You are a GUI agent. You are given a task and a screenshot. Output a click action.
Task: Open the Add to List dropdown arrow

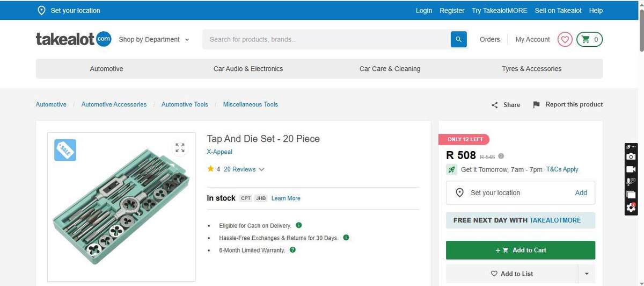tap(587, 274)
